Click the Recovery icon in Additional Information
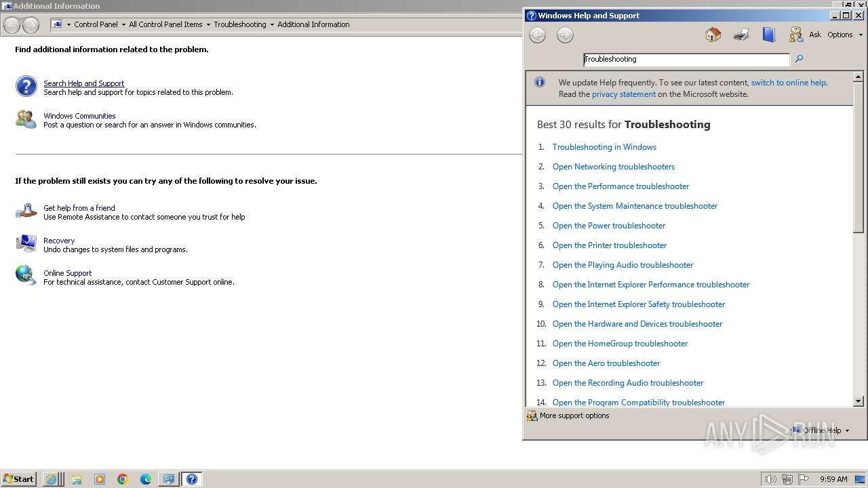The width and height of the screenshot is (868, 488). click(x=26, y=243)
